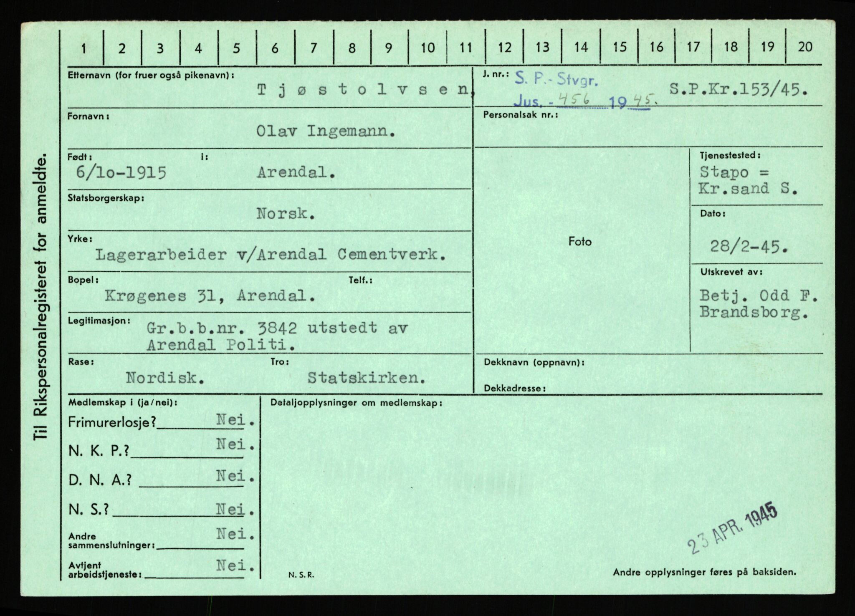The height and width of the screenshot is (616, 855).
Task: Click the name "Brandsborg."
Action: point(754,313)
